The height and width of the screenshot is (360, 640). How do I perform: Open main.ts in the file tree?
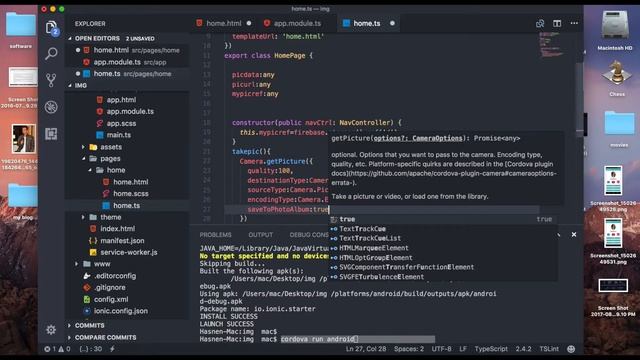[x=119, y=135]
